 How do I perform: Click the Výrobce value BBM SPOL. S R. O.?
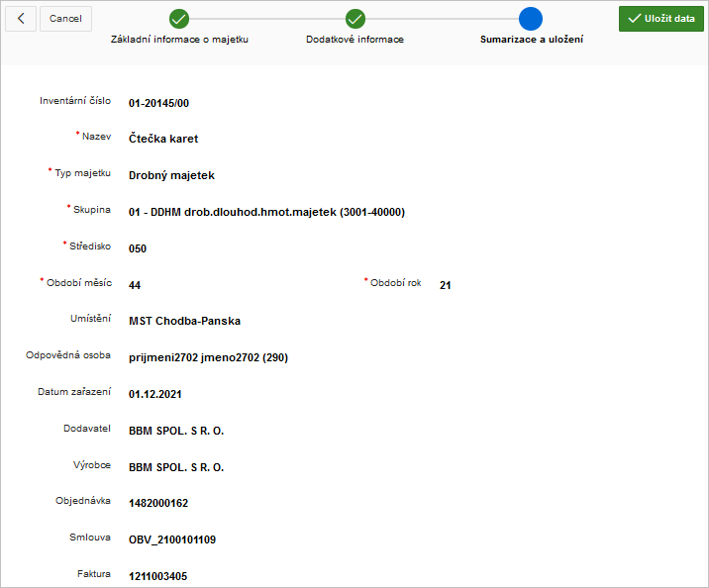pos(176,467)
